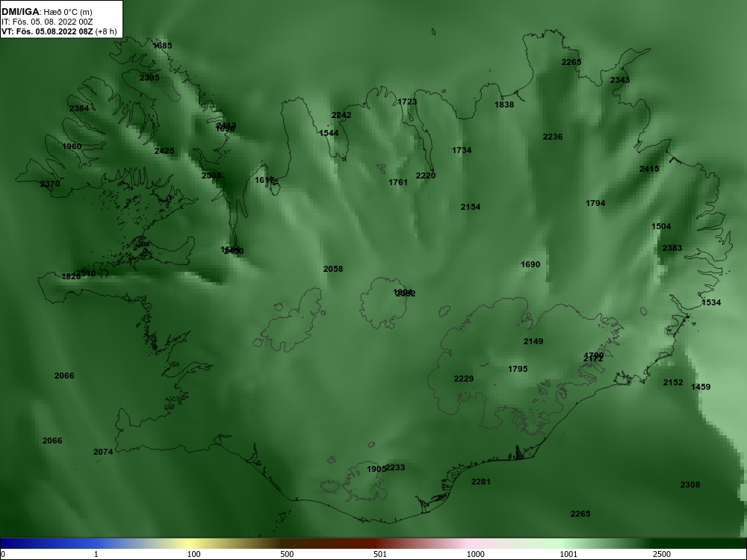The height and width of the screenshot is (560, 747).
Task: Click the 1794 height value
Action: coord(595,203)
